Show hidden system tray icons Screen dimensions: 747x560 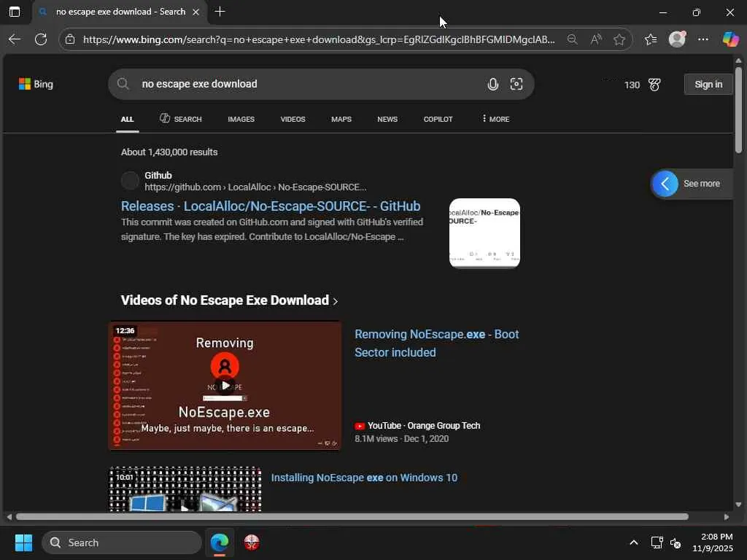click(634, 542)
